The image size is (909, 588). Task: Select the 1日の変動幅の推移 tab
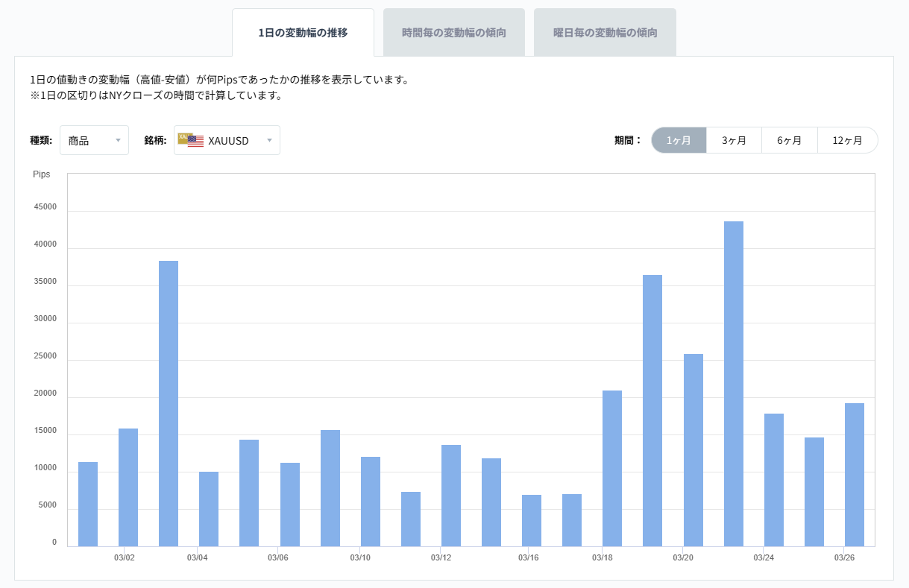tap(303, 31)
